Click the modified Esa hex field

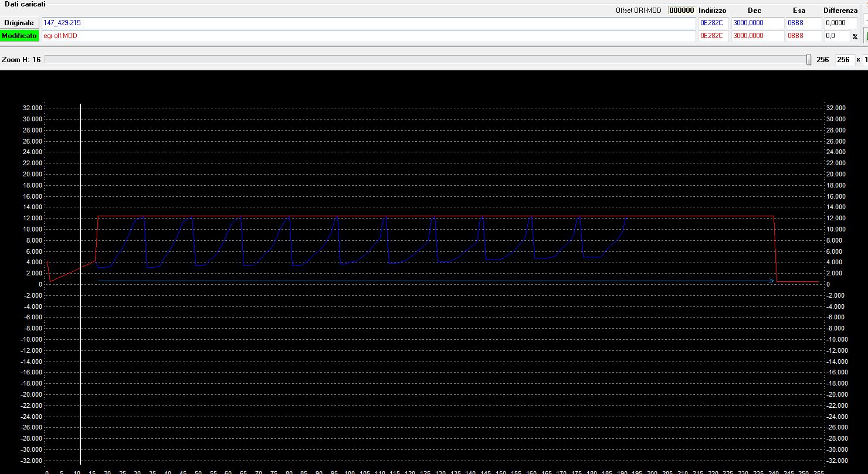[802, 36]
